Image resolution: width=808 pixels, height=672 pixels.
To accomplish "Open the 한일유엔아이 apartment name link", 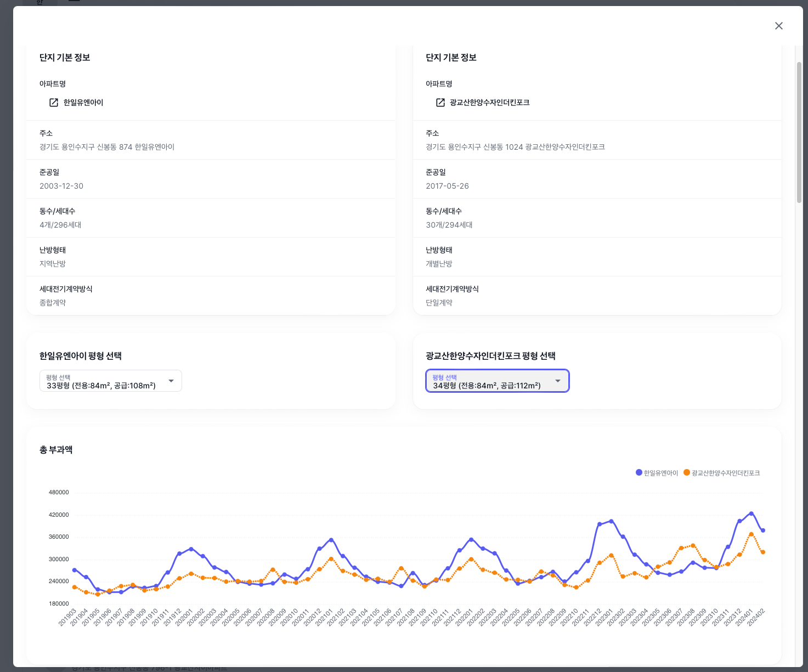I will 83,103.
